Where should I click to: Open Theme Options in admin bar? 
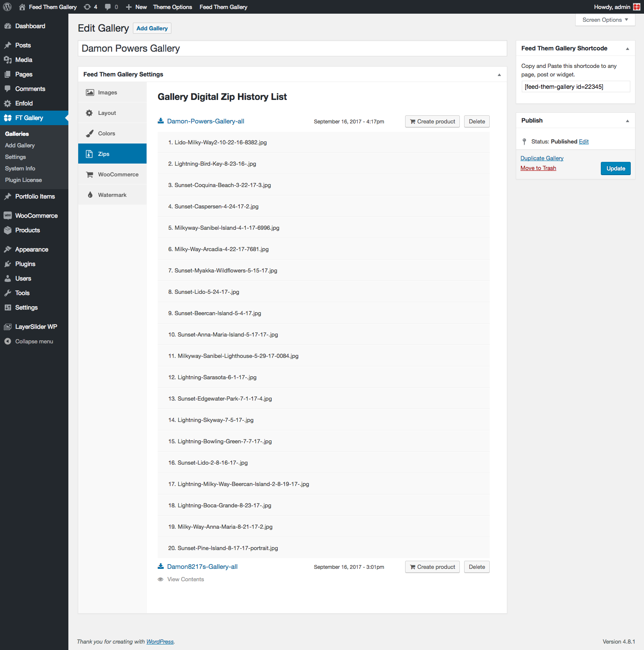click(173, 7)
